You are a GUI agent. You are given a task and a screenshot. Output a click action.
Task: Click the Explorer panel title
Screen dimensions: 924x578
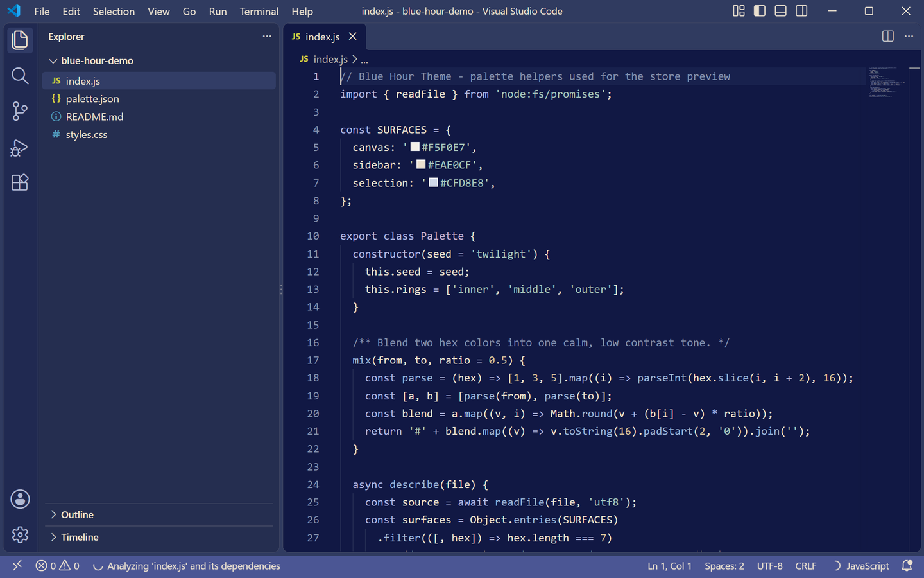[66, 37]
